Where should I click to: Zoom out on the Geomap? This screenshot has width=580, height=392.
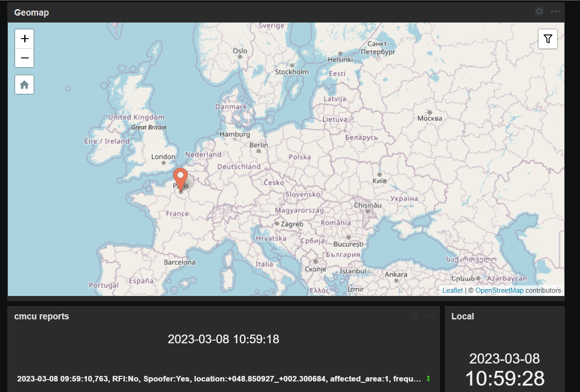(x=24, y=58)
